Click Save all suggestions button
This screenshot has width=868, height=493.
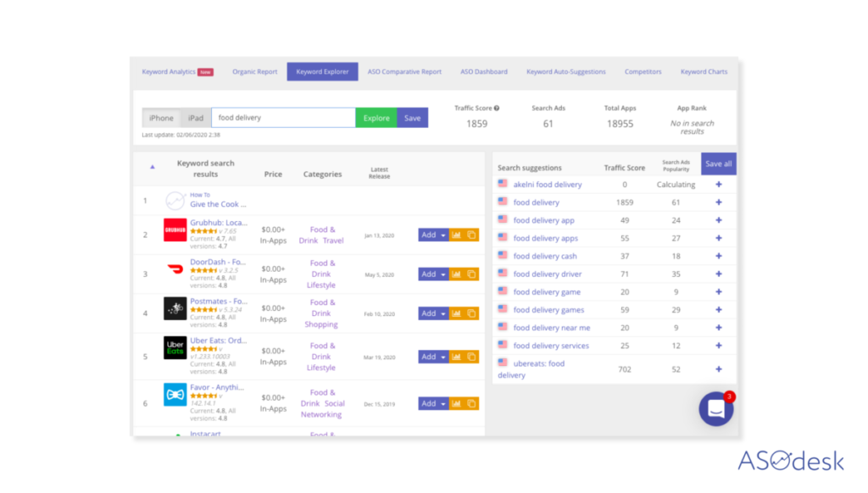tap(719, 163)
